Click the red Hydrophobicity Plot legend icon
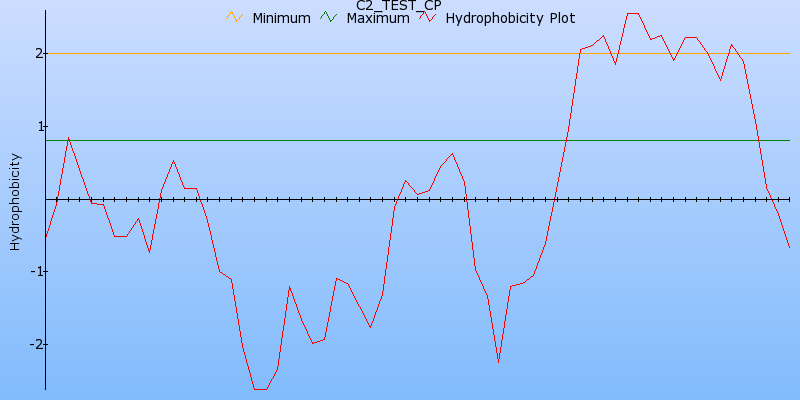Image resolution: width=800 pixels, height=400 pixels. 428,17
